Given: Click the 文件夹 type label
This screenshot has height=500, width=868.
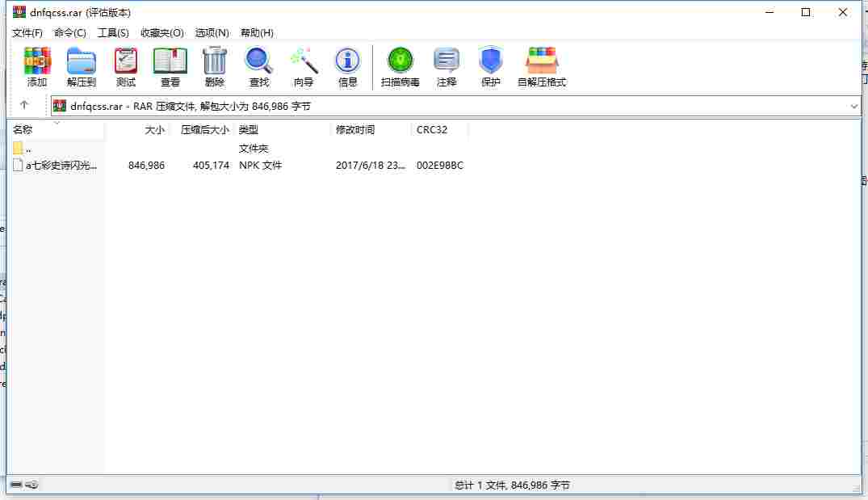Looking at the screenshot, I should [x=253, y=149].
